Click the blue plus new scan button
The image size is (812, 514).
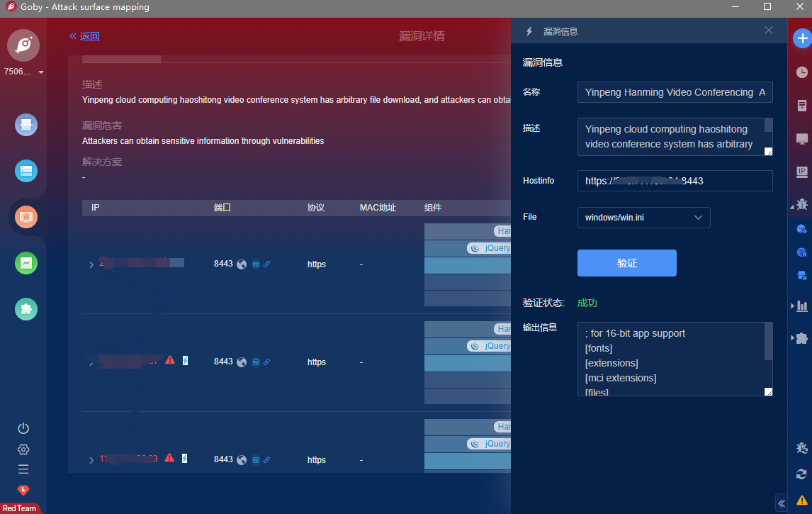click(x=801, y=39)
